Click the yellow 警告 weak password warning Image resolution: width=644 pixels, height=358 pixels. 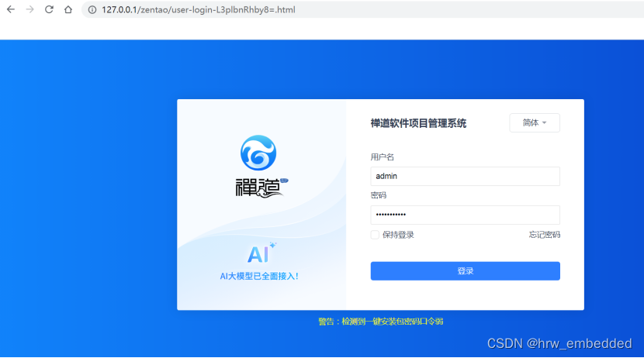pyautogui.click(x=381, y=322)
